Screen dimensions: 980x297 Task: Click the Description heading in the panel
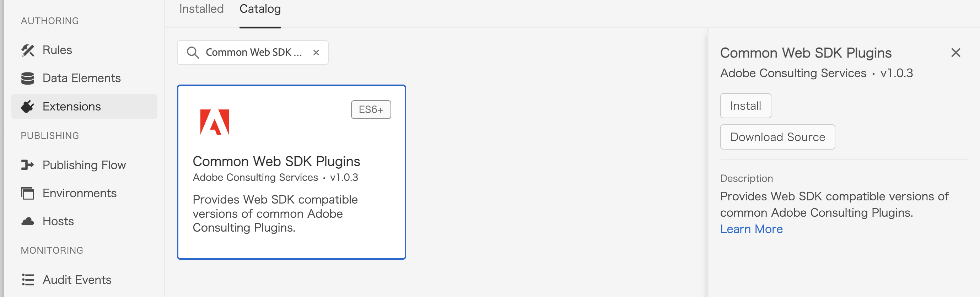pyautogui.click(x=746, y=178)
